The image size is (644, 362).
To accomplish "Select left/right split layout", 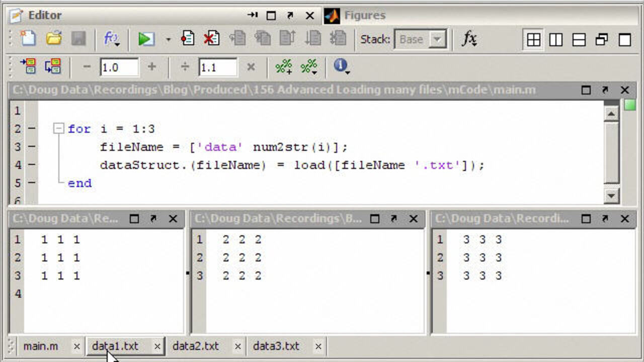I will point(556,39).
